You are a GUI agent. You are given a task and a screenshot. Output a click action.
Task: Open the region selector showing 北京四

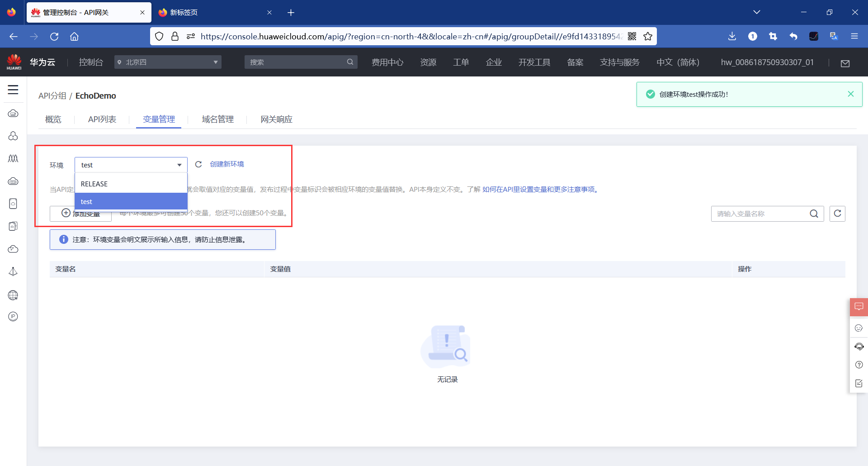[x=167, y=62]
